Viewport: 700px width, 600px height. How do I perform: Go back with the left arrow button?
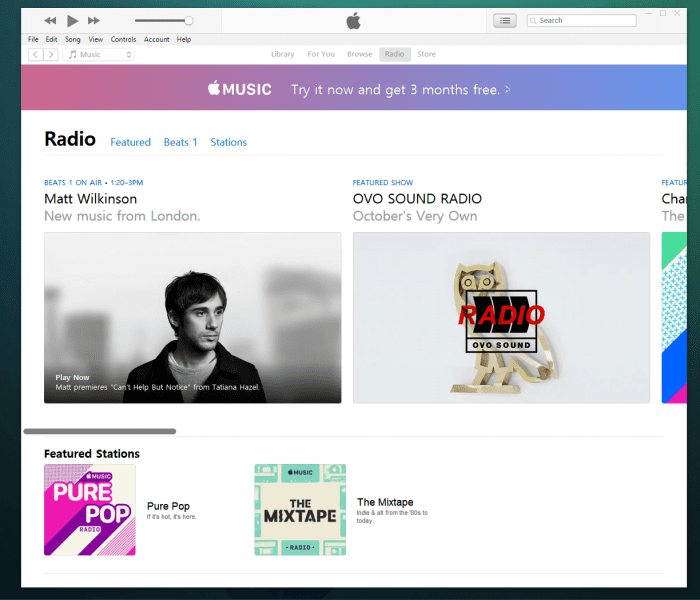click(x=36, y=54)
